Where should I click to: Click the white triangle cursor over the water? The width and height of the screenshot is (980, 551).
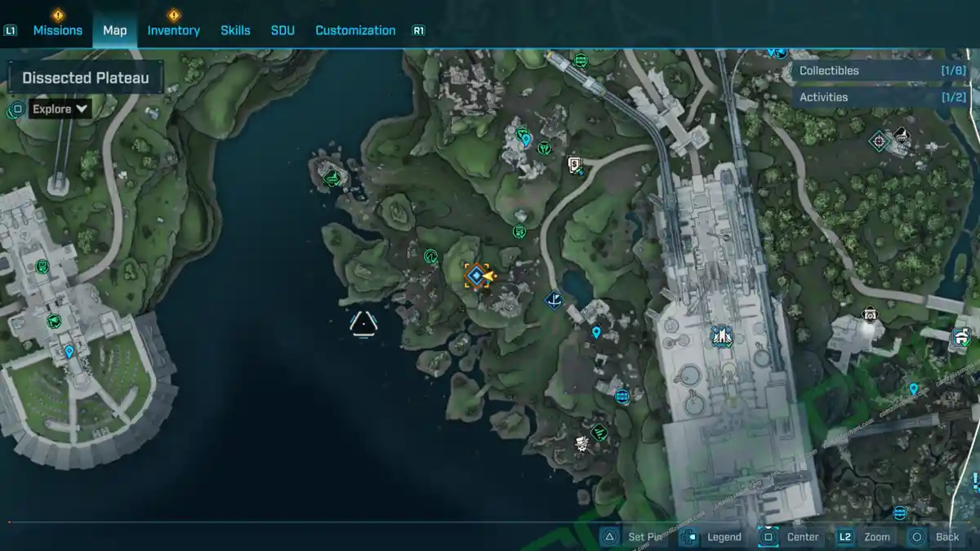363,323
